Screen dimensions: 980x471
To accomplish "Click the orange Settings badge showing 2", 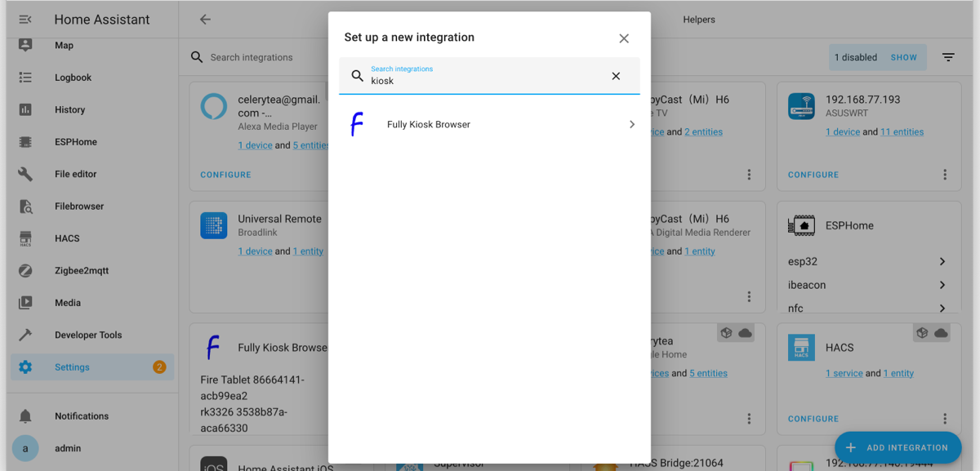I will coord(159,367).
